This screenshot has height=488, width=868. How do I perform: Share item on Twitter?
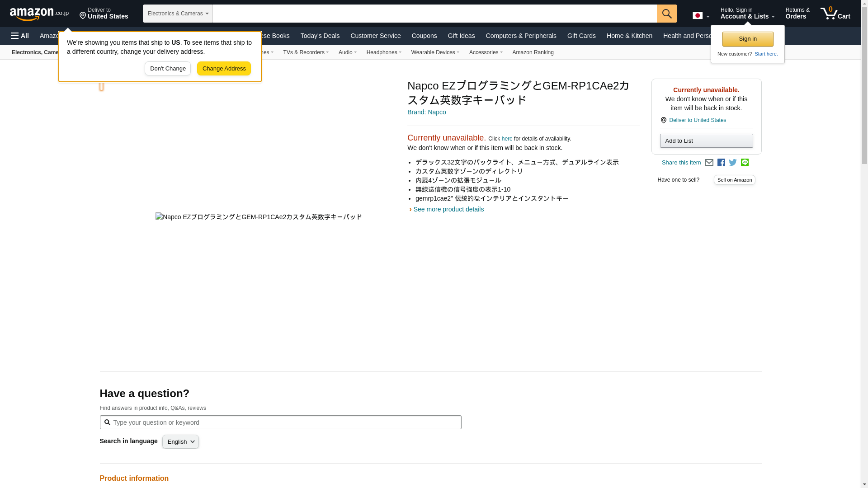point(733,163)
